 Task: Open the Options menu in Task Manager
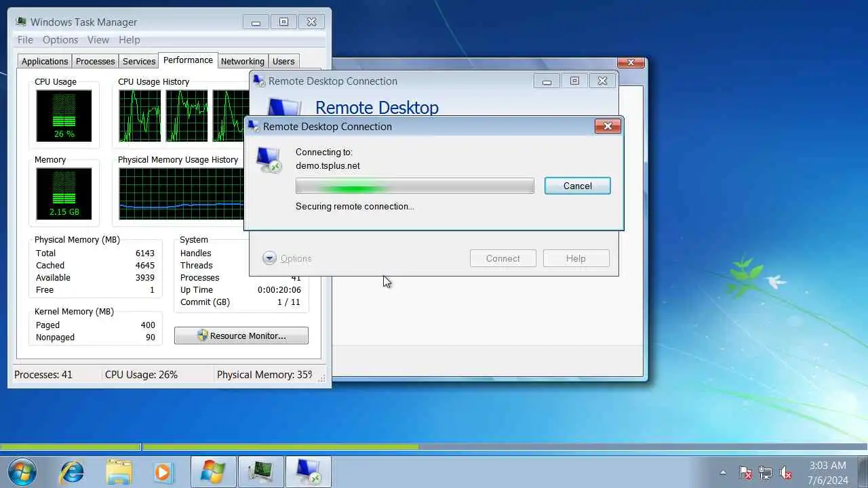click(x=60, y=40)
